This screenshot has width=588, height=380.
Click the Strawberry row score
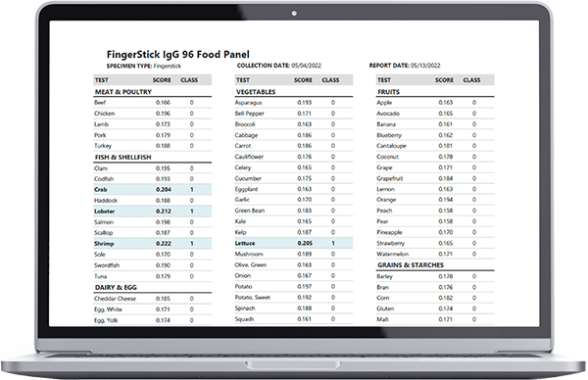pyautogui.click(x=446, y=243)
